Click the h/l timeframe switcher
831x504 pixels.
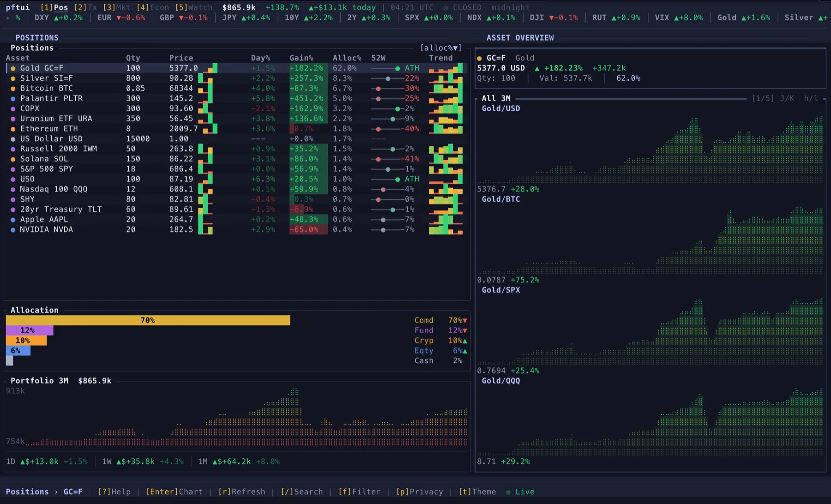click(811, 98)
